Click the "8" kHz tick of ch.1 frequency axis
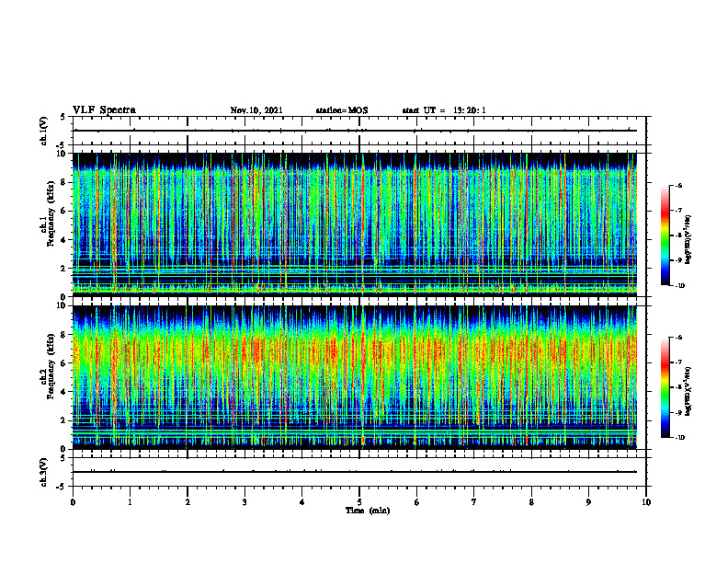The height and width of the screenshot is (563, 728). [63, 182]
